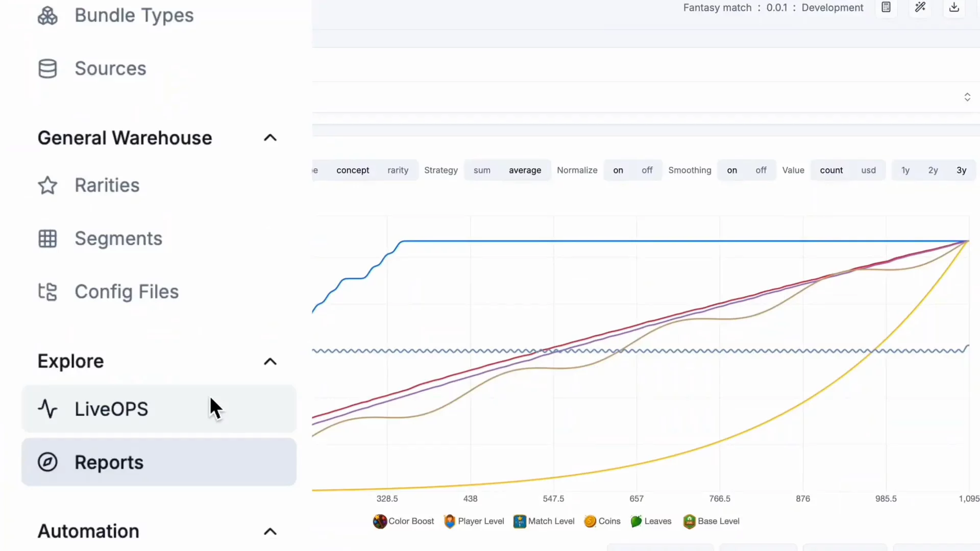This screenshot has width=980, height=551.
Task: Turn Normalize off
Action: 647,170
